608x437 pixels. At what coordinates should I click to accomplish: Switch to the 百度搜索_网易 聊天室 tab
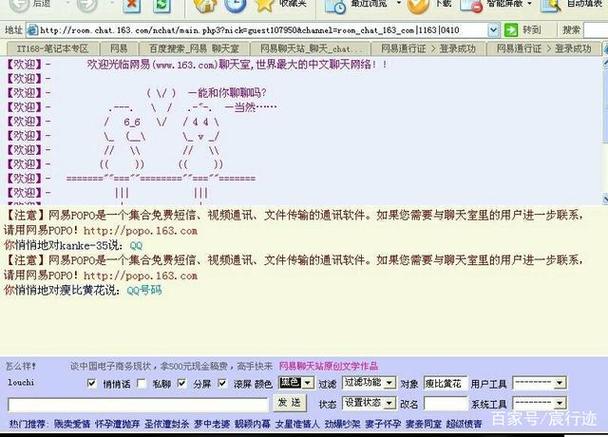194,48
